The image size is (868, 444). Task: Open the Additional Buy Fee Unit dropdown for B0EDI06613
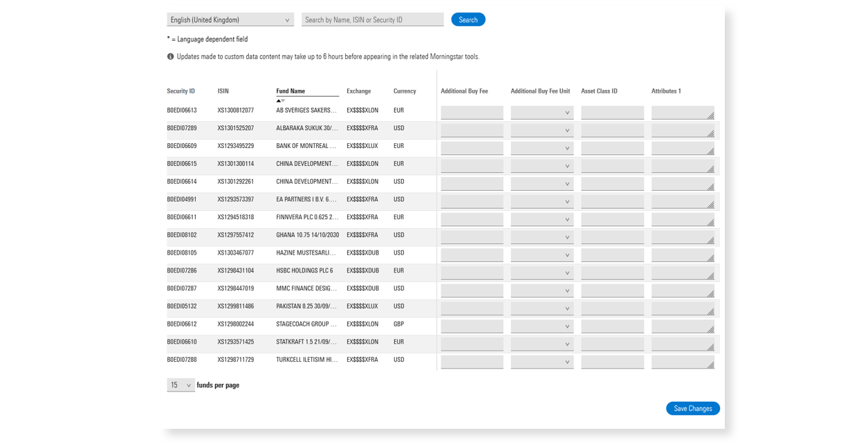[542, 113]
